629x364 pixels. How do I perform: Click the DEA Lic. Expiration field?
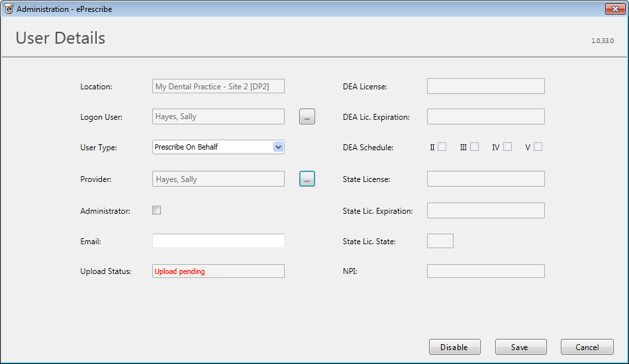click(x=485, y=116)
